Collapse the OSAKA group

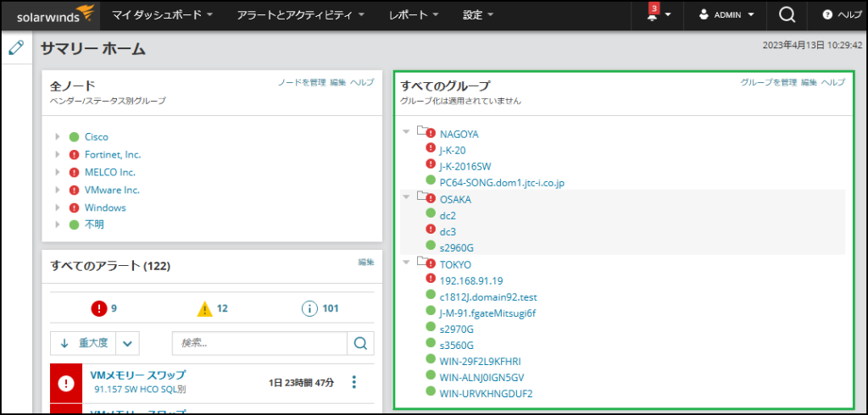click(406, 196)
